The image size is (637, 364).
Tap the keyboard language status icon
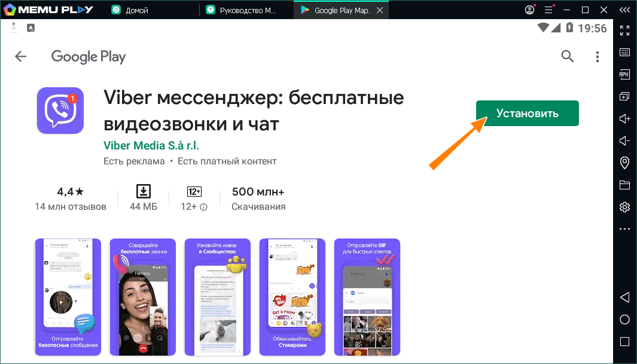31,27
